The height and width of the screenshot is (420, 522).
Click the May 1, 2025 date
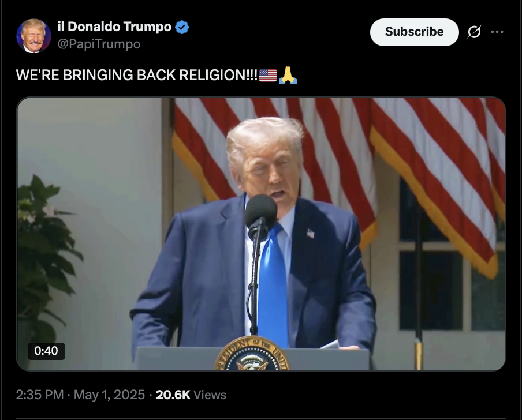coord(109,395)
